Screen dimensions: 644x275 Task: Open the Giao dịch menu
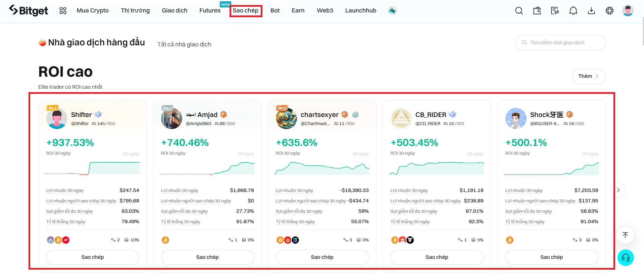(175, 10)
